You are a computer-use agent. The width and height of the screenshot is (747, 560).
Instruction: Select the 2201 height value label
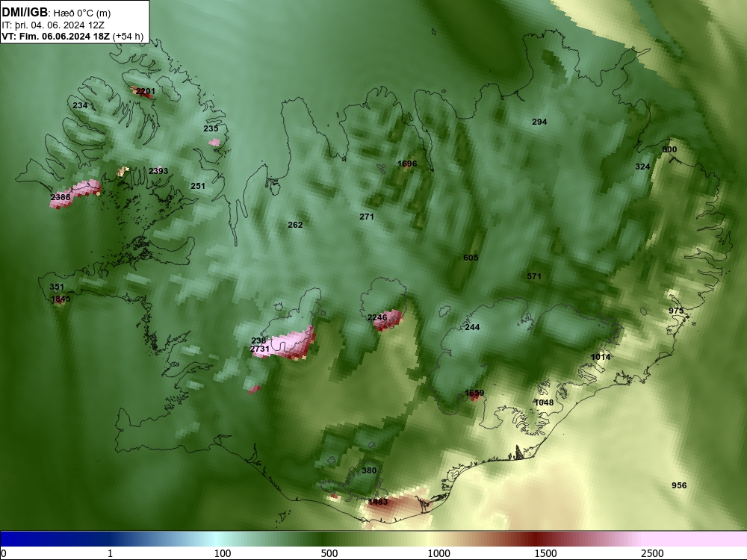pos(146,91)
